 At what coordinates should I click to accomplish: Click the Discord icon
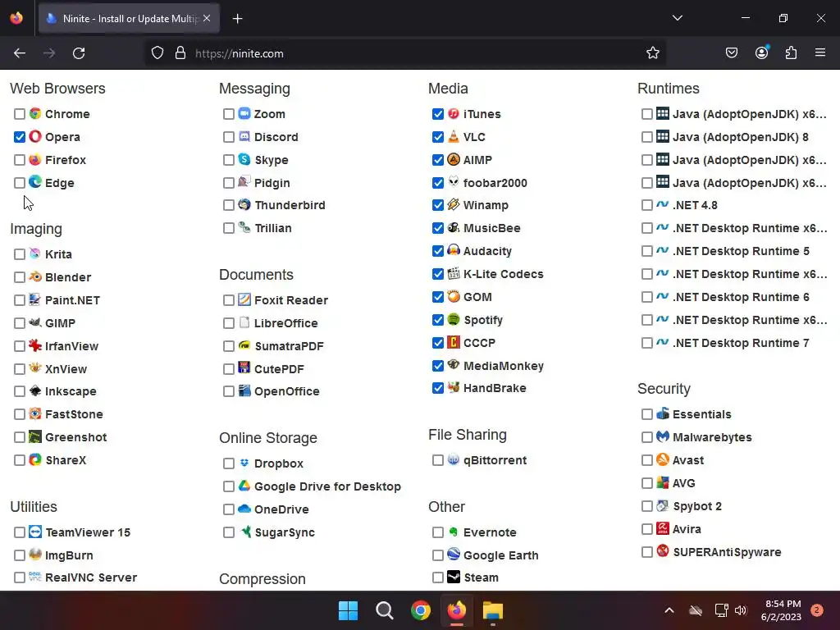[244, 137]
